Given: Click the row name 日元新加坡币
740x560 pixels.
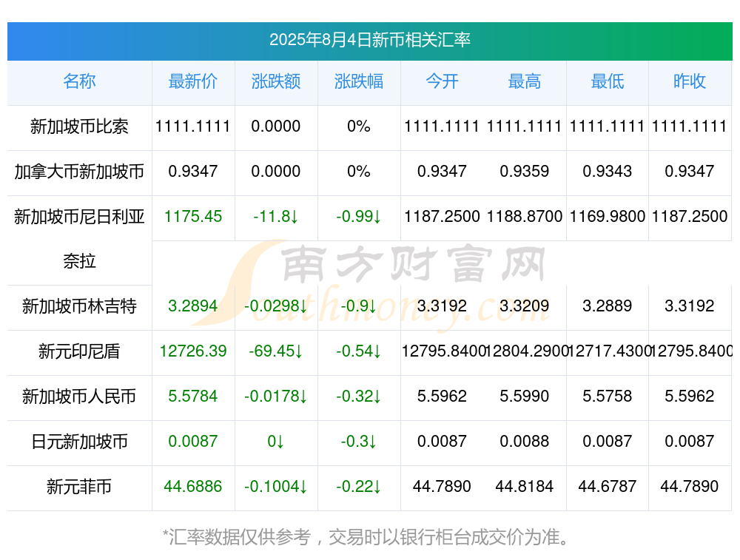Looking at the screenshot, I should click(79, 442).
